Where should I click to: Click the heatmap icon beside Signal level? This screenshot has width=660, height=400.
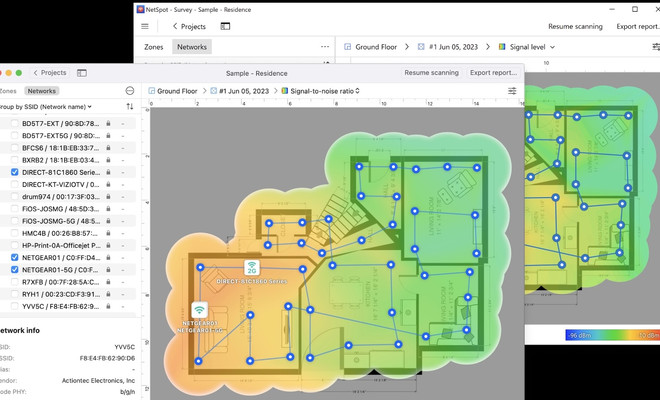coord(502,47)
